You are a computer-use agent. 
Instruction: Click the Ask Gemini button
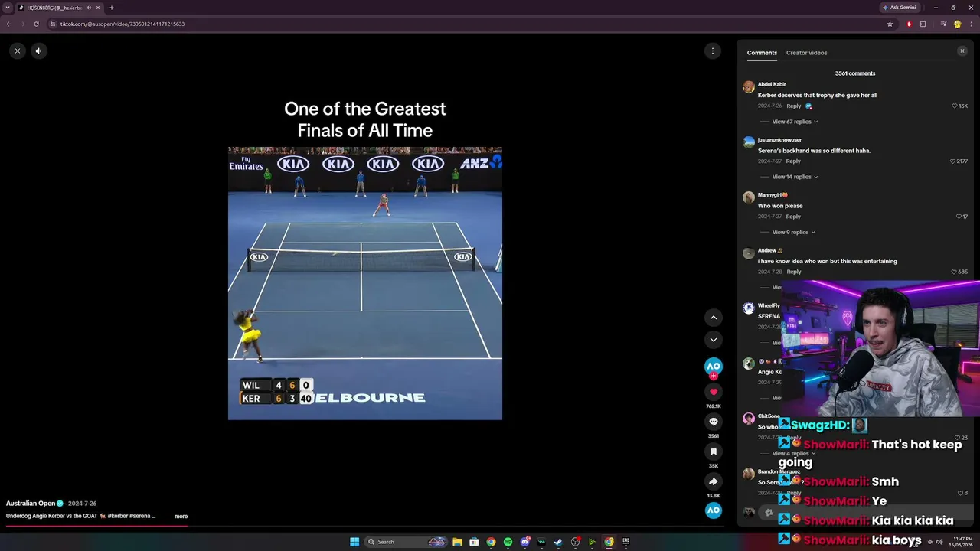(x=900, y=8)
